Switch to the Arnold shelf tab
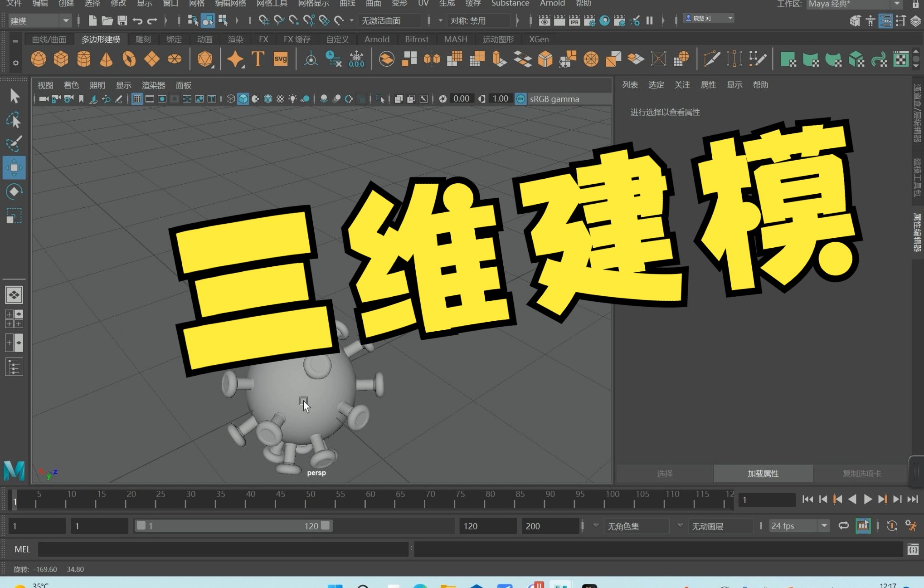The height and width of the screenshot is (588, 924). pyautogui.click(x=377, y=39)
